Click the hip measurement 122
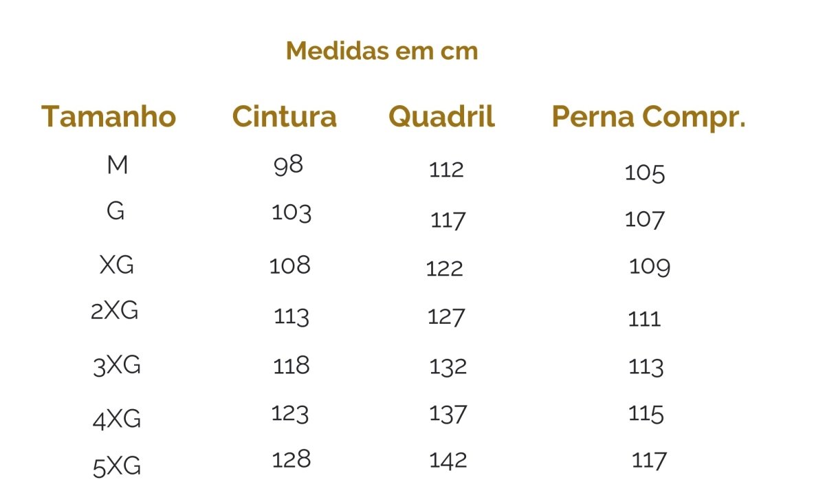This screenshot has width=825, height=504. point(445,268)
